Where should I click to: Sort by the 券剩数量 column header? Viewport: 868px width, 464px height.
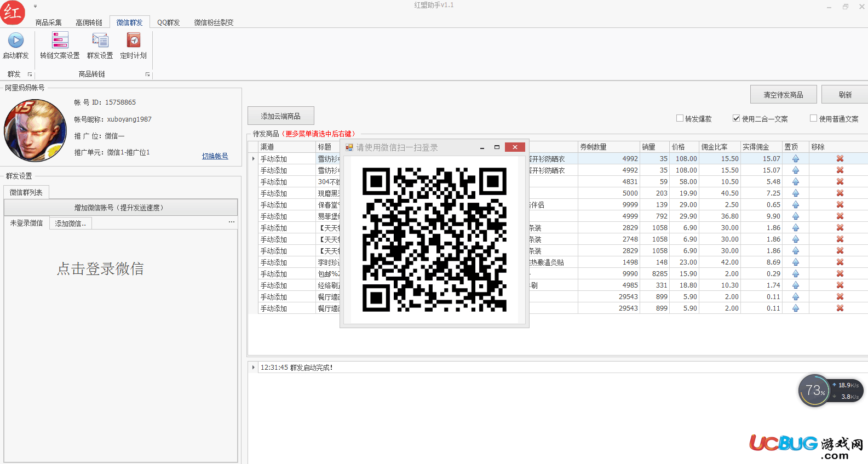(x=609, y=147)
